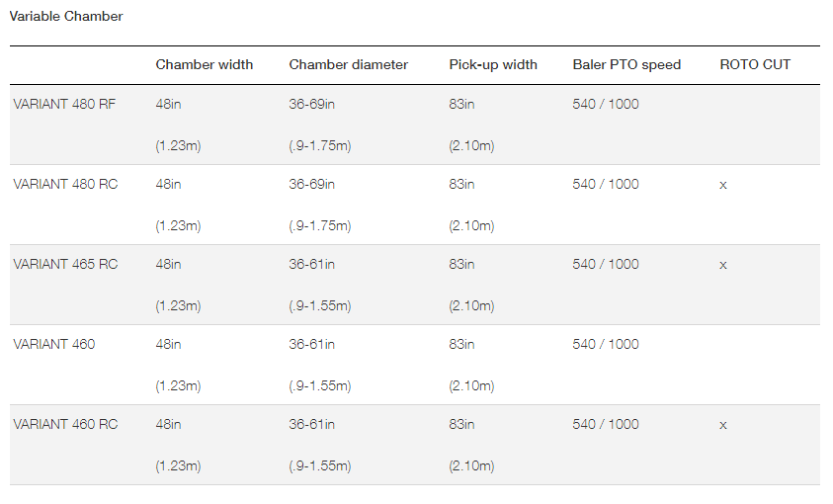Click the Pick-up width column header

click(493, 65)
